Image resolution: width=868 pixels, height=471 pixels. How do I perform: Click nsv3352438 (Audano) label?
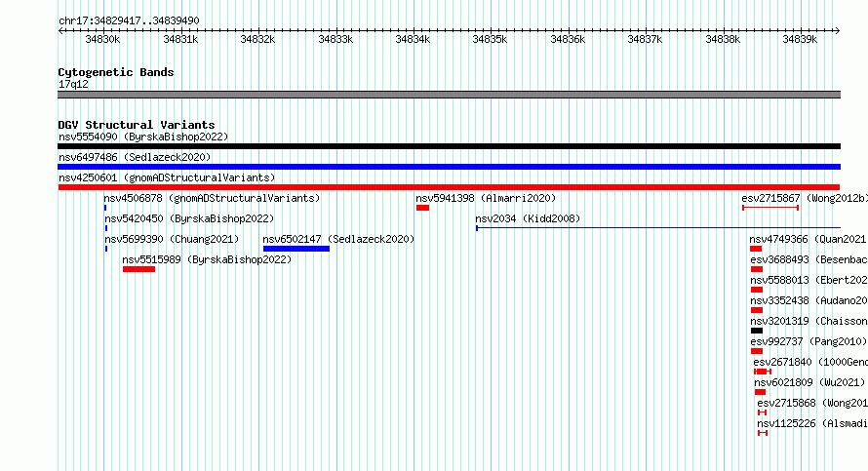pos(809,300)
